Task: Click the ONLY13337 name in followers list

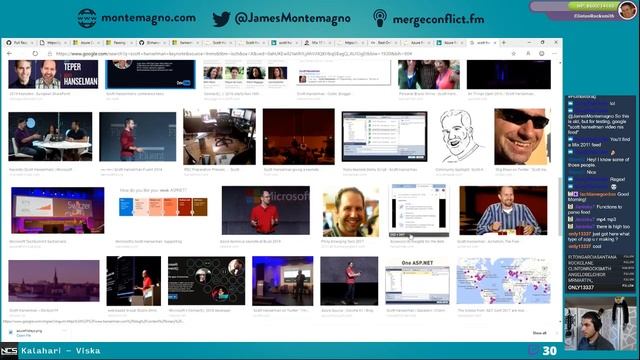Action: 581,287
